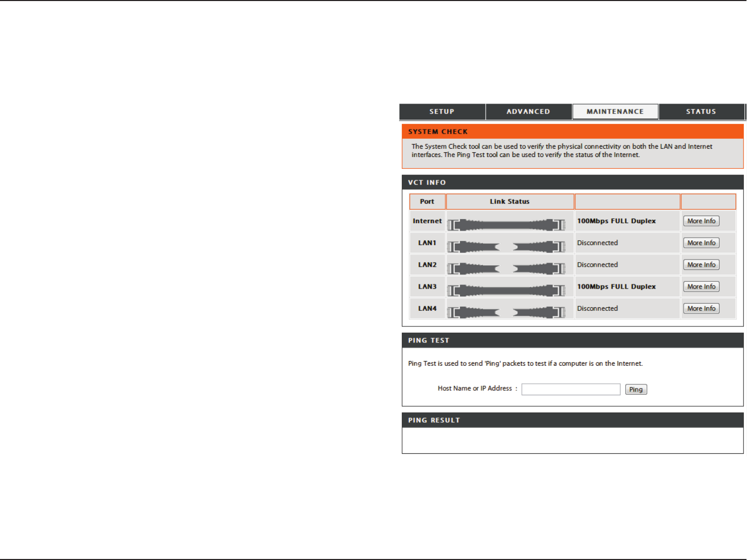This screenshot has width=747, height=560.
Task: Click the LAN4 Disconnected status text
Action: (x=597, y=308)
